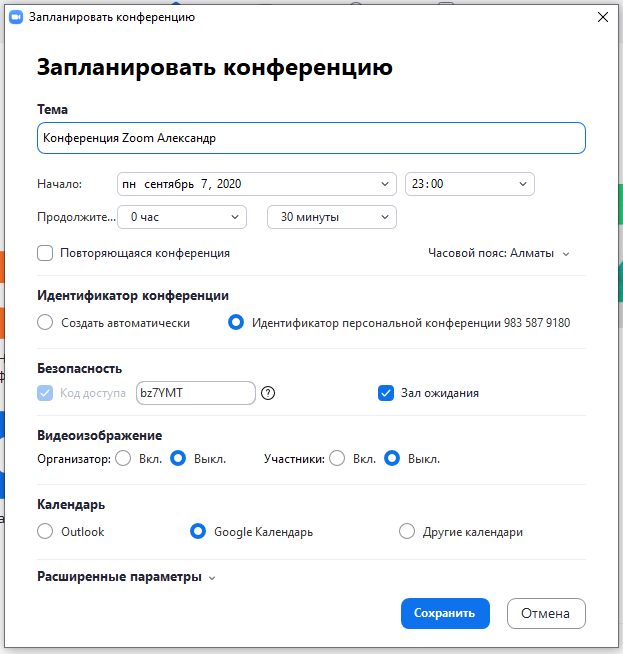Edit the Тема topic text field
The width and height of the screenshot is (623, 654).
point(311,138)
